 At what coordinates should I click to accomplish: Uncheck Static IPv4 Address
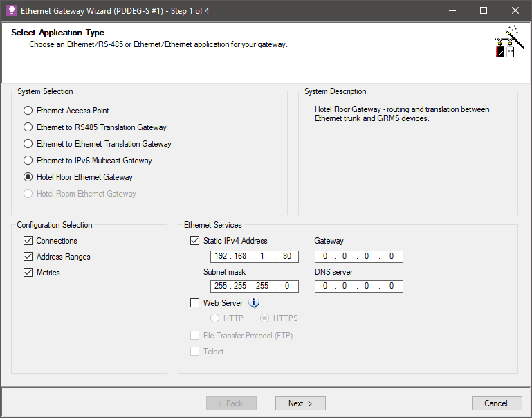[x=194, y=241]
